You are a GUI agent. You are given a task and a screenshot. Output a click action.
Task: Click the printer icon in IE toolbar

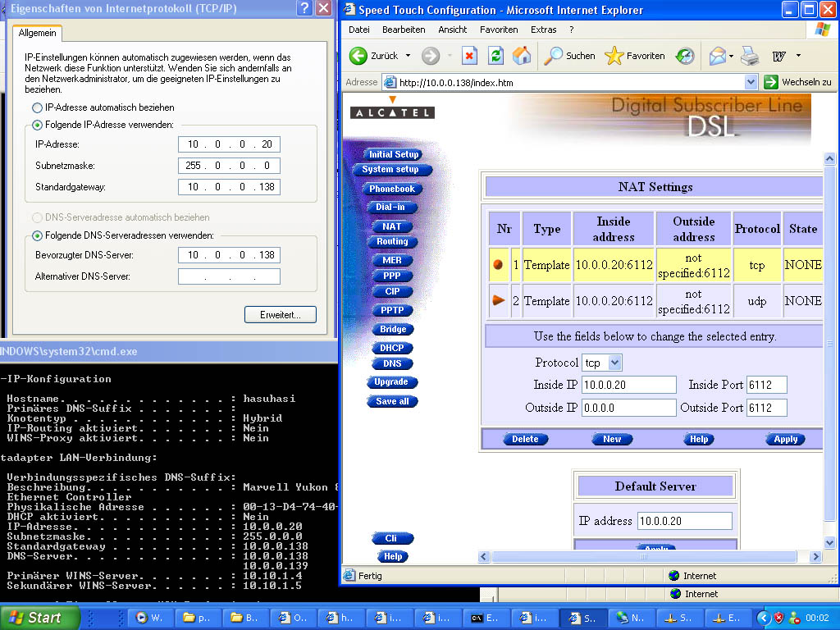(x=750, y=56)
